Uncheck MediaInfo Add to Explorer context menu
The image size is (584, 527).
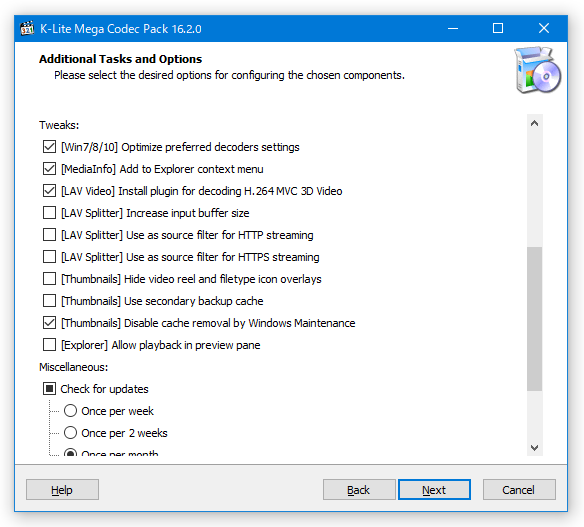point(49,169)
